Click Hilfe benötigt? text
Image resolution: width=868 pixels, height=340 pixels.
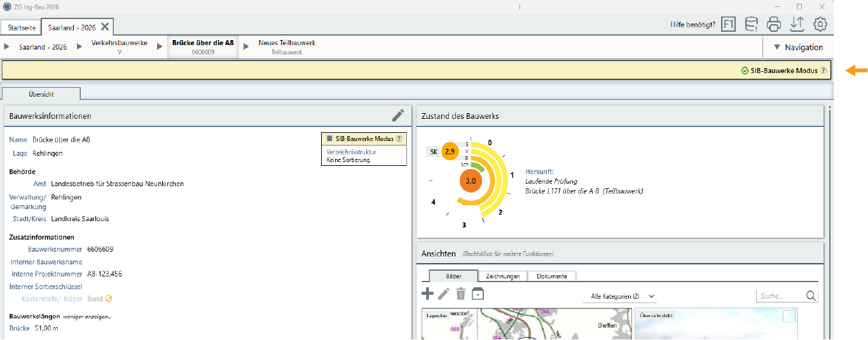coord(693,25)
